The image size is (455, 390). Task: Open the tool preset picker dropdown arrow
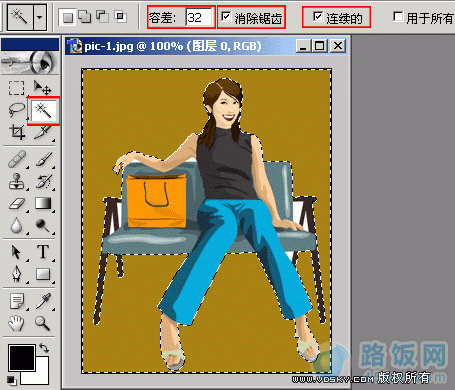[x=40, y=17]
